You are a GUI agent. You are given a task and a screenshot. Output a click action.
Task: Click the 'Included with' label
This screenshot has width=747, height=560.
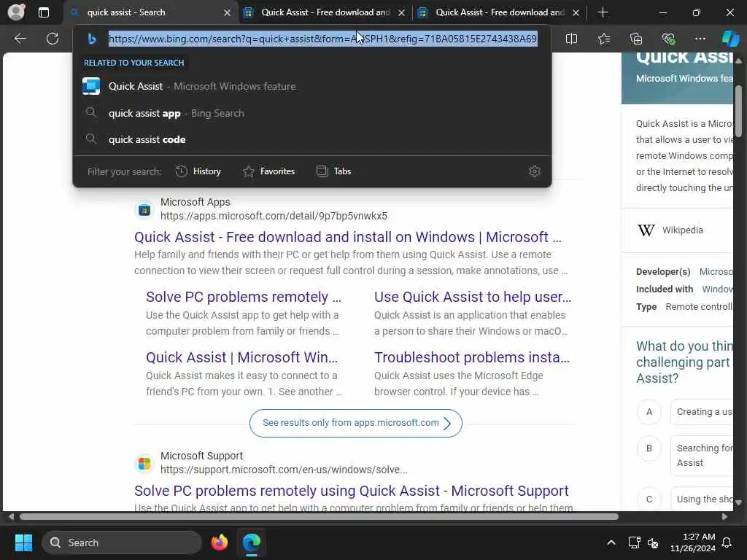coord(665,289)
